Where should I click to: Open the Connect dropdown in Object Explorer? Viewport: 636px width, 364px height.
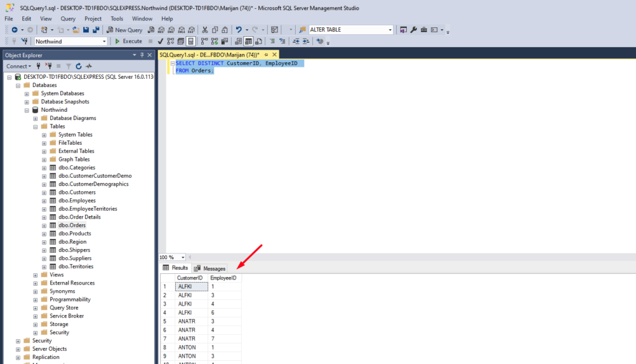pyautogui.click(x=18, y=66)
